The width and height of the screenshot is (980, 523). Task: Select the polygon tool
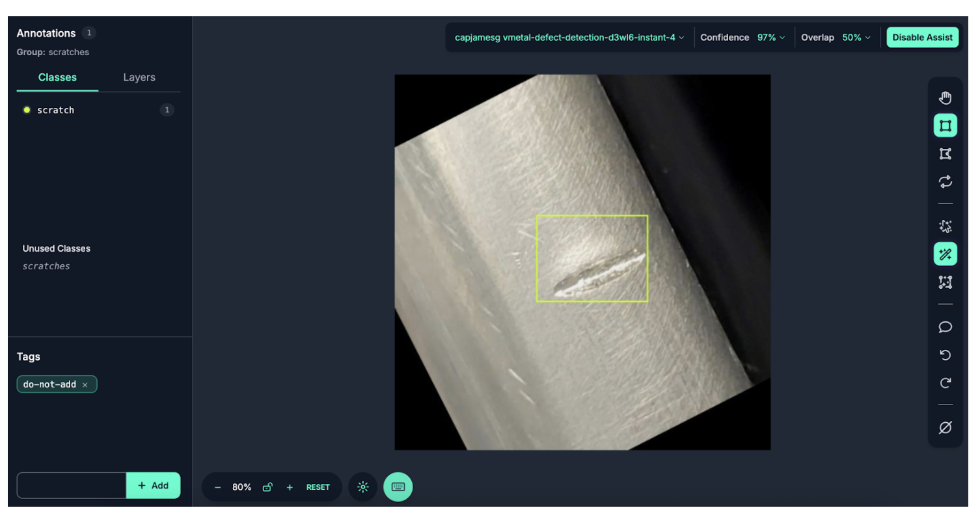pyautogui.click(x=945, y=154)
